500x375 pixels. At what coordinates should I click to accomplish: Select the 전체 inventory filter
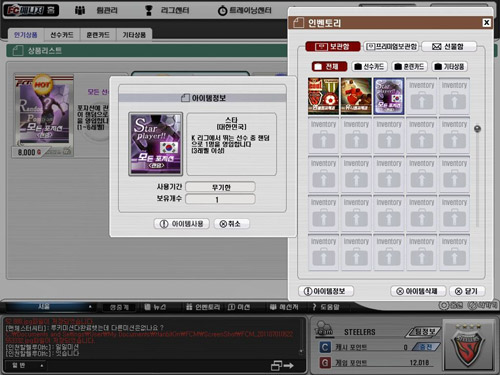[x=329, y=67]
